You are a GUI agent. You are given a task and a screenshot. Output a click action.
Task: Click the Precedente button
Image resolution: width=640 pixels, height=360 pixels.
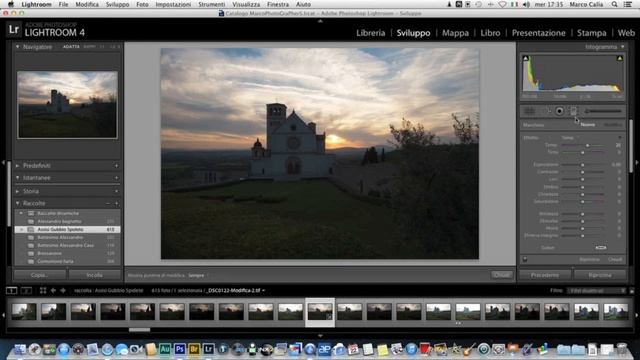[x=545, y=275]
